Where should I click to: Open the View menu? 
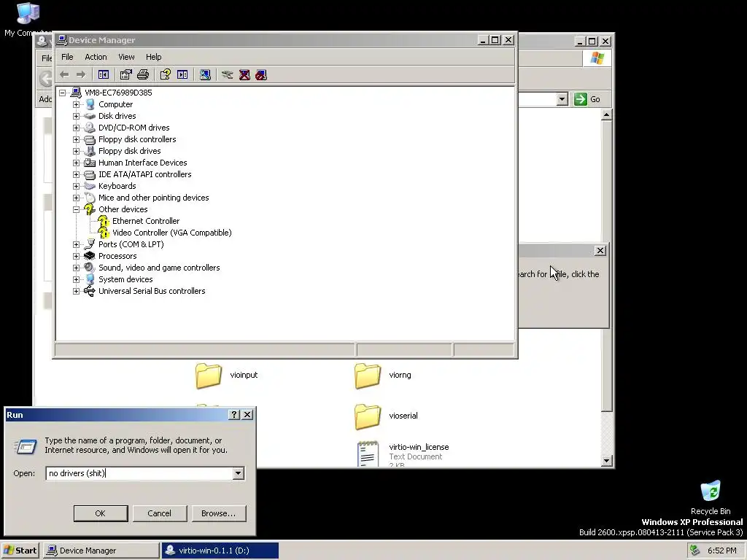click(126, 57)
